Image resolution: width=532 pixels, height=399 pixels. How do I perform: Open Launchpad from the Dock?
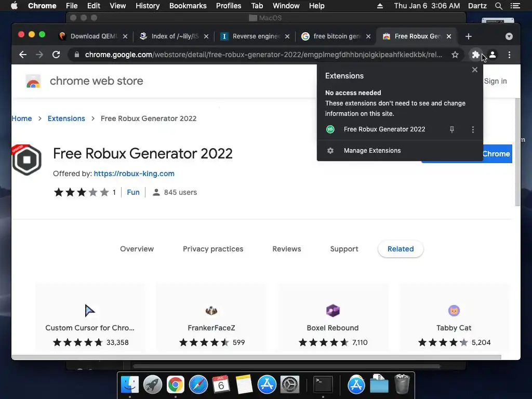click(153, 384)
